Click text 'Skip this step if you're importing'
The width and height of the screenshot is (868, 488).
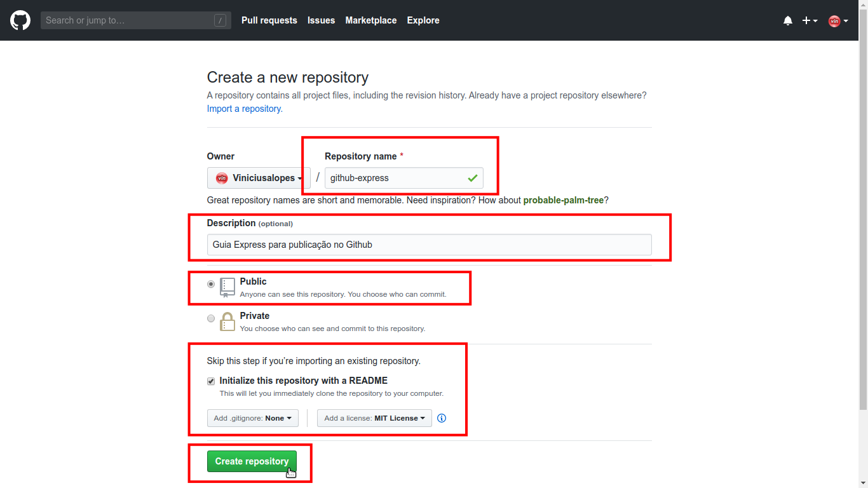coord(314,361)
